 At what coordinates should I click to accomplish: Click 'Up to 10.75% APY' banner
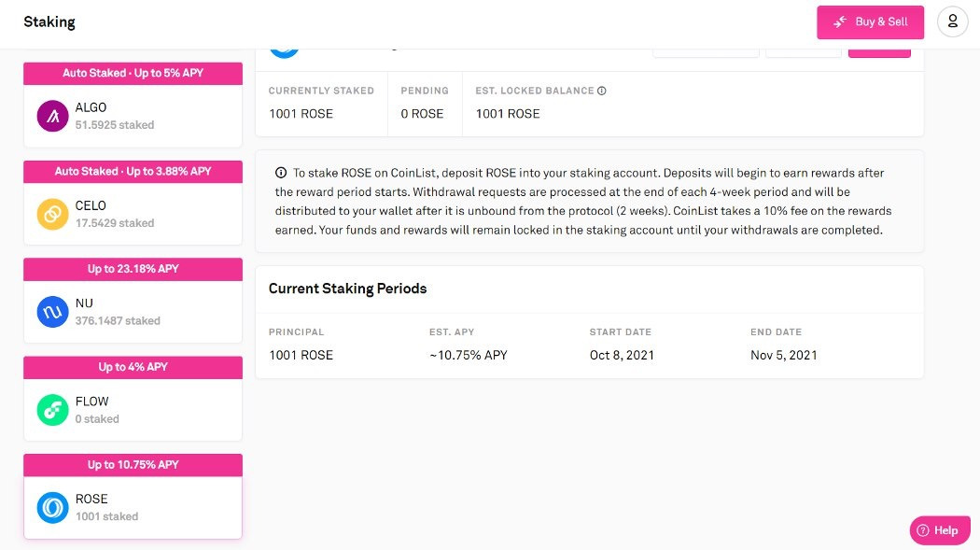click(133, 465)
